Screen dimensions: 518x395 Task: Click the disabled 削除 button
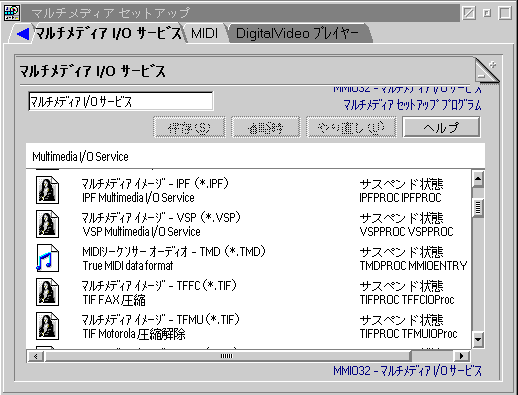point(266,127)
